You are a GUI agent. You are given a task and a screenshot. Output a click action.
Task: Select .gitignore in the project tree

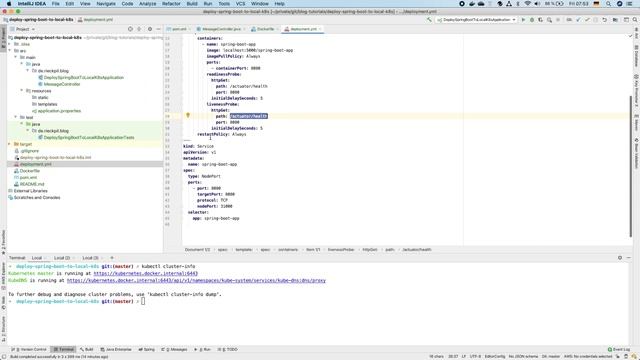click(x=29, y=151)
